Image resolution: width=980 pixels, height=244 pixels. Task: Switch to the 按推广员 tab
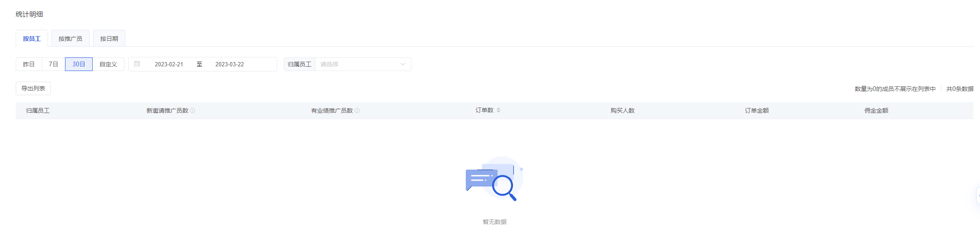71,39
